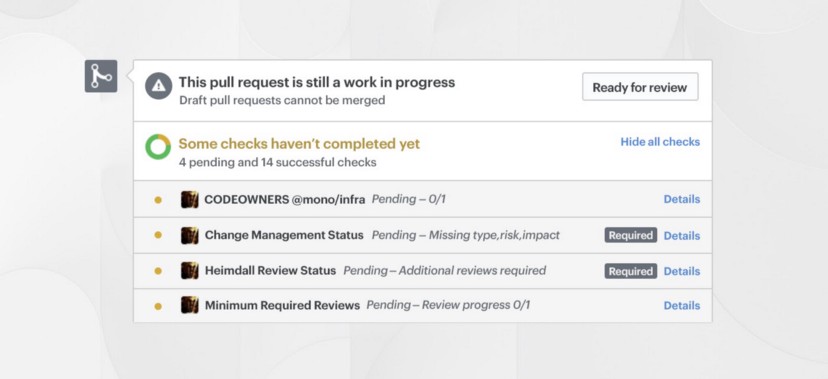Image resolution: width=828 pixels, height=379 pixels.
Task: Click the CODEOWNERS pending status dot
Action: (158, 200)
